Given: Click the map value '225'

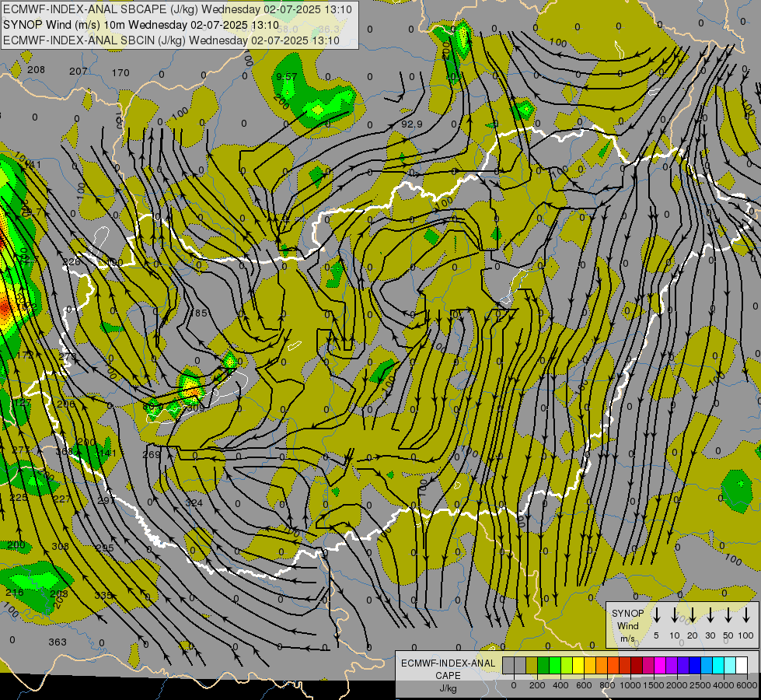Looking at the screenshot, I should point(19,498).
